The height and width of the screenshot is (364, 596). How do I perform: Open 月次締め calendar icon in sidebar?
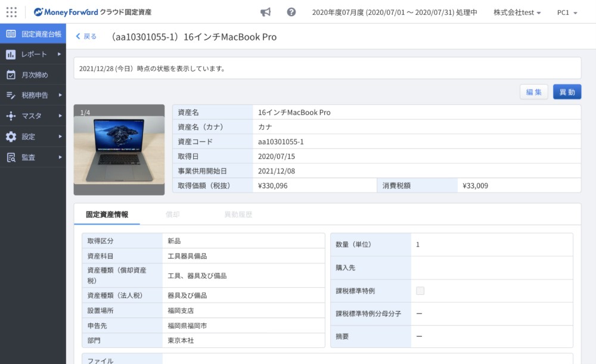[11, 75]
